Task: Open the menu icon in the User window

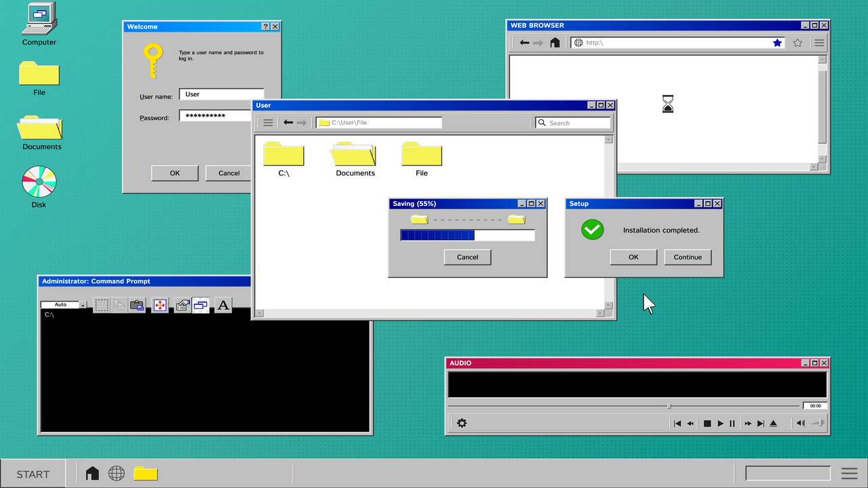Action: pos(267,123)
